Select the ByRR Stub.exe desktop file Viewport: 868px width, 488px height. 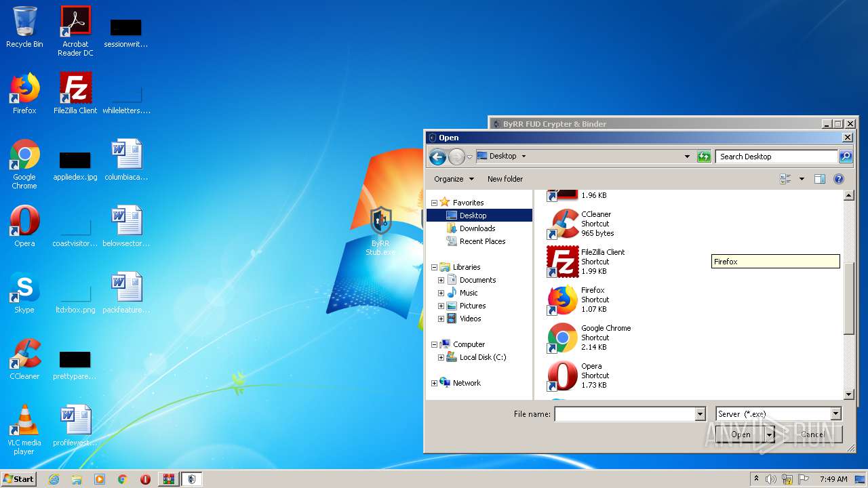click(x=380, y=232)
